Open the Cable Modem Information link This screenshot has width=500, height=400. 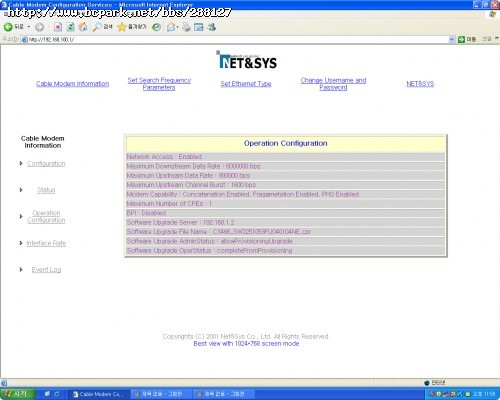point(73,84)
